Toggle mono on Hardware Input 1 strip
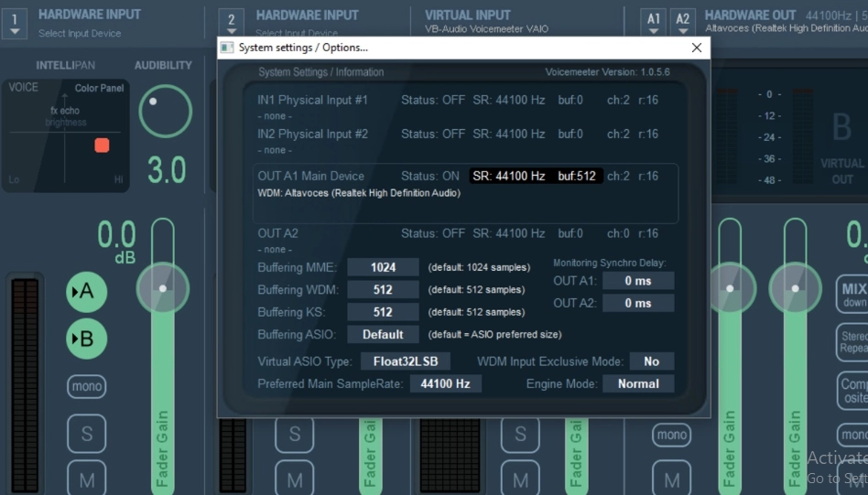The height and width of the screenshot is (495, 868). [86, 387]
